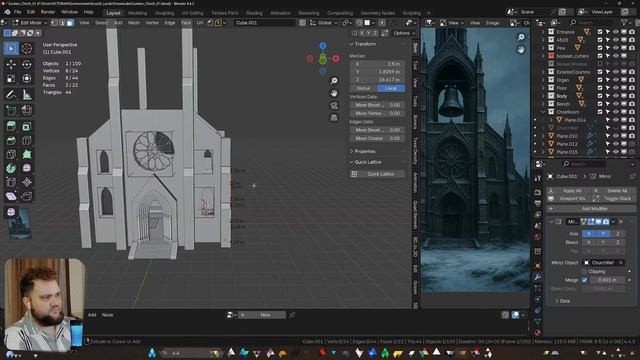Expand the Entrance collection
Image resolution: width=640 pixels, height=360 pixels.
pos(543,32)
